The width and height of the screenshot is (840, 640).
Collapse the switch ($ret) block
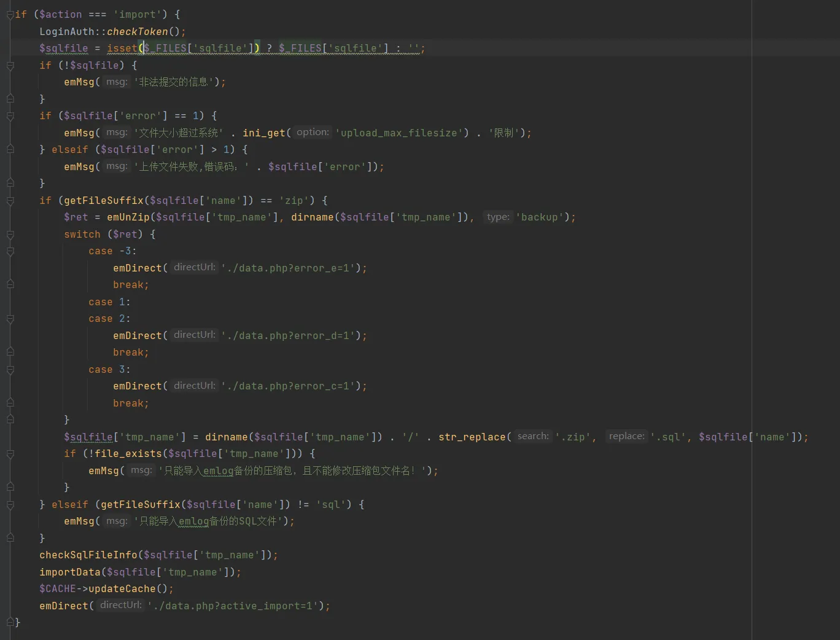click(10, 235)
